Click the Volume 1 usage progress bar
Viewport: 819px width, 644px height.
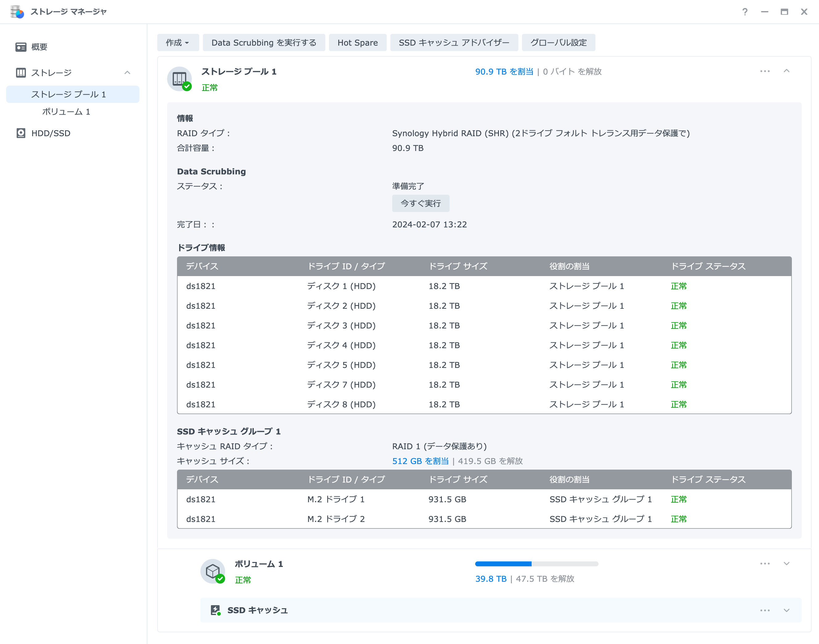(x=537, y=564)
